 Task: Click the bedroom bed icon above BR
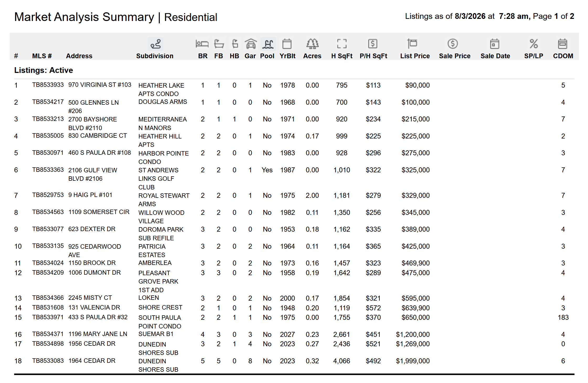tap(202, 44)
